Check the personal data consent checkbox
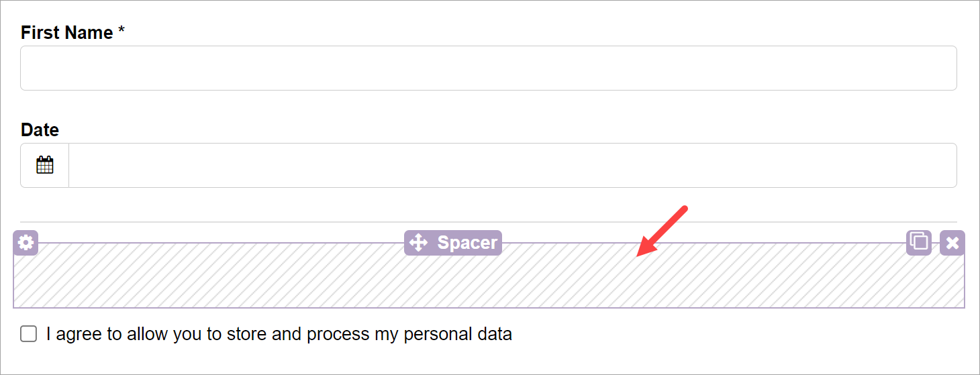The width and height of the screenshot is (980, 375). coord(28,334)
